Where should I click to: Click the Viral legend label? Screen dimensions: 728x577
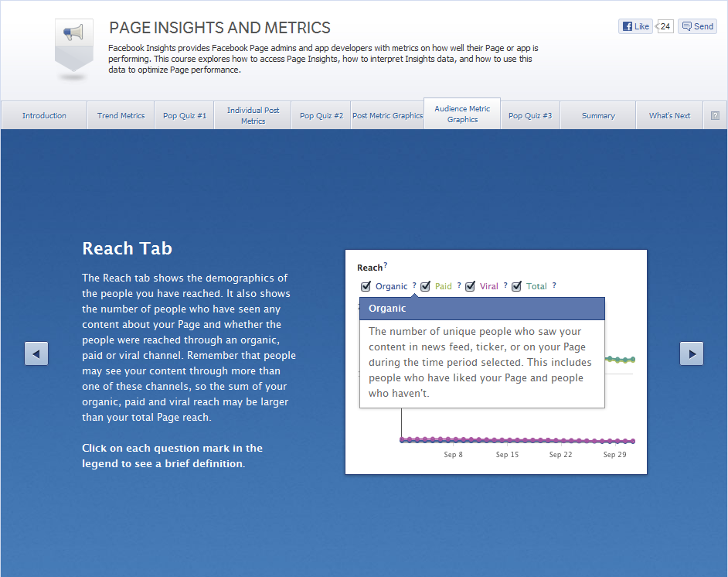[489, 286]
